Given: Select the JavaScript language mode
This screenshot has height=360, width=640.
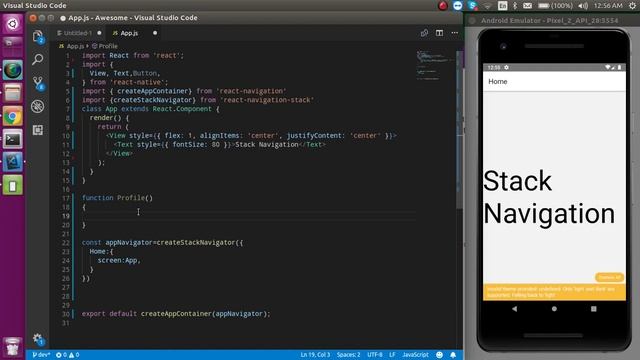Looking at the screenshot, I should (x=415, y=355).
